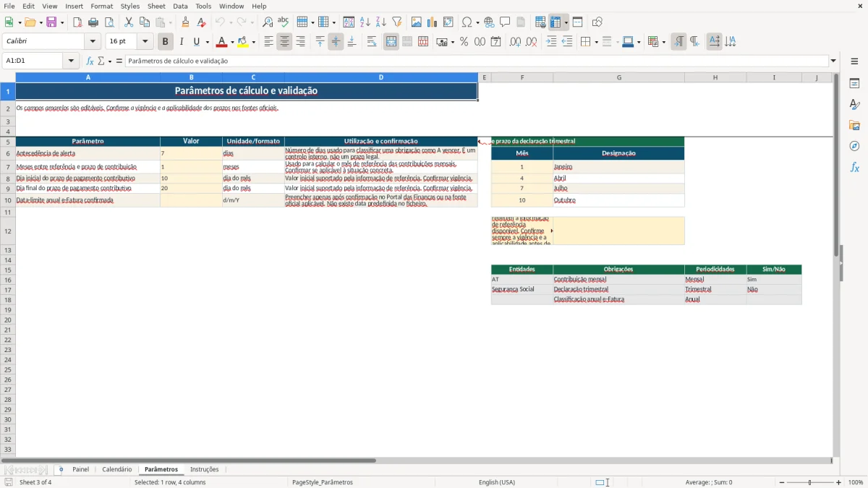868x488 pixels.
Task: Toggle Italic formatting
Action: pos(182,42)
